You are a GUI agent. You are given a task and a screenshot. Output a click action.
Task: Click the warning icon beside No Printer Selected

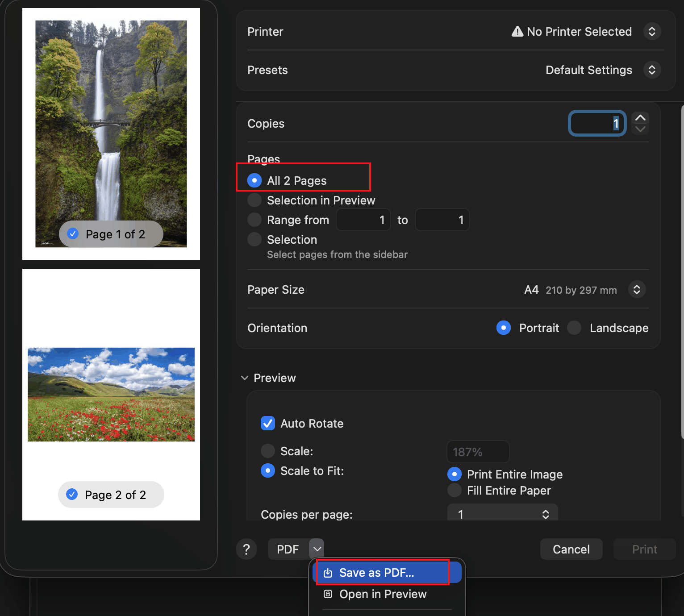pos(517,32)
